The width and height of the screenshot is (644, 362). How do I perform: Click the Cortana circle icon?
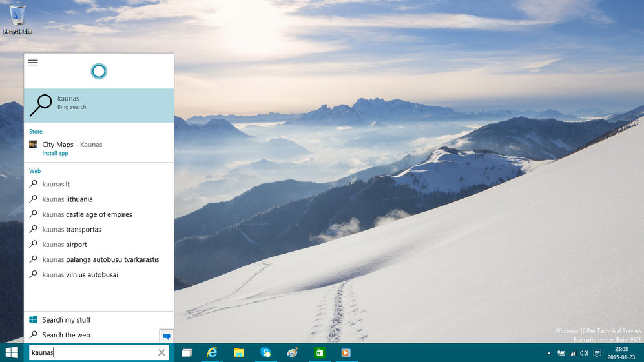point(99,71)
